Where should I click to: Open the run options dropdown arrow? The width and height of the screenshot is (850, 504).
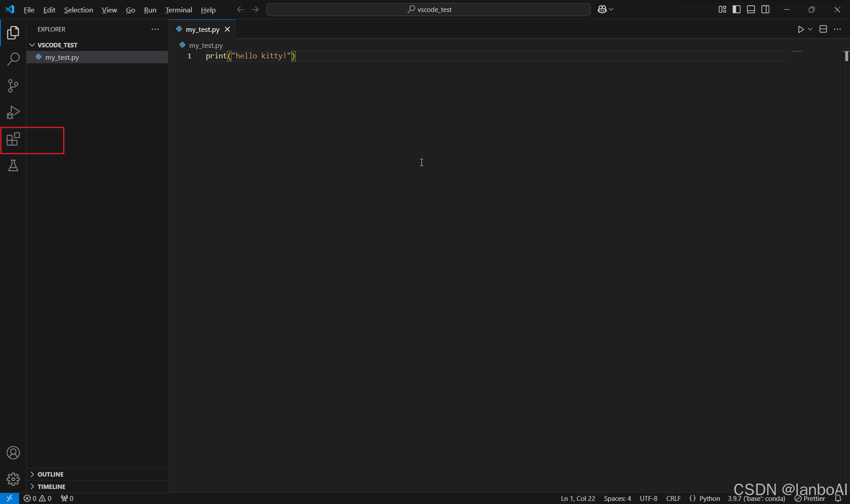[x=810, y=29]
